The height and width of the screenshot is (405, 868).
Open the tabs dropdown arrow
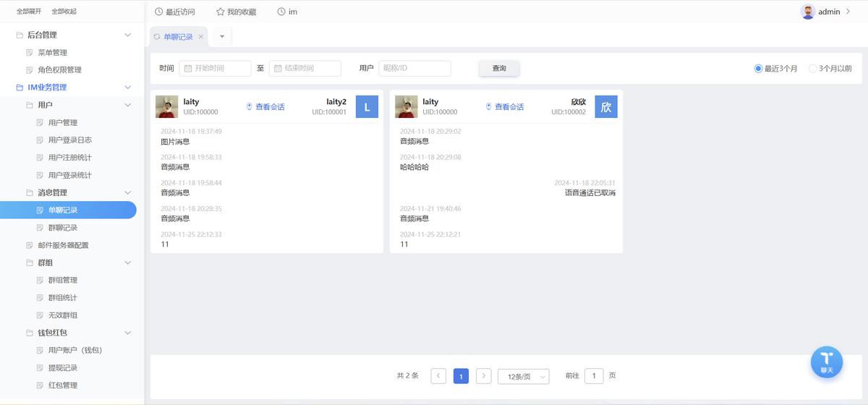tap(221, 36)
